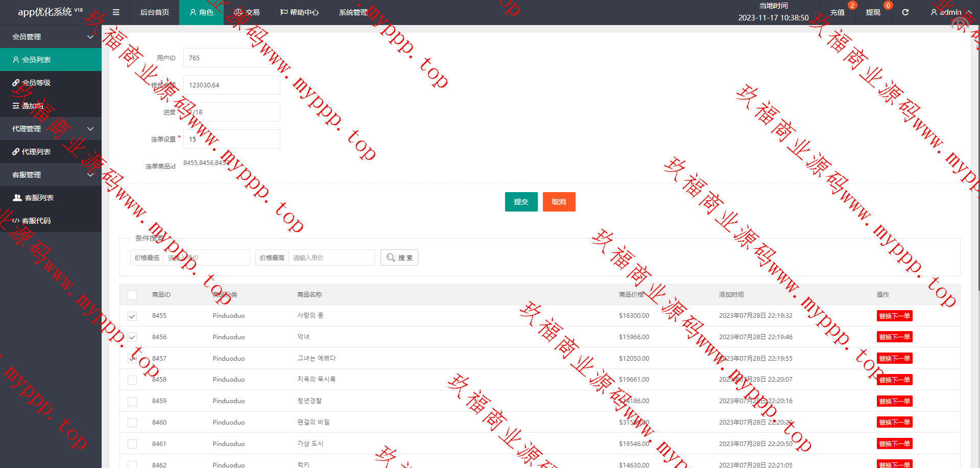Click the sidebar collapse hamburger icon
The height and width of the screenshot is (468, 980).
[x=116, y=12]
